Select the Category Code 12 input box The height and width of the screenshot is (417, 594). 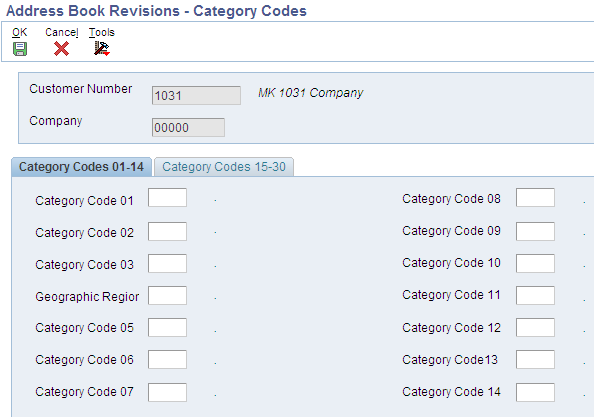[535, 328]
